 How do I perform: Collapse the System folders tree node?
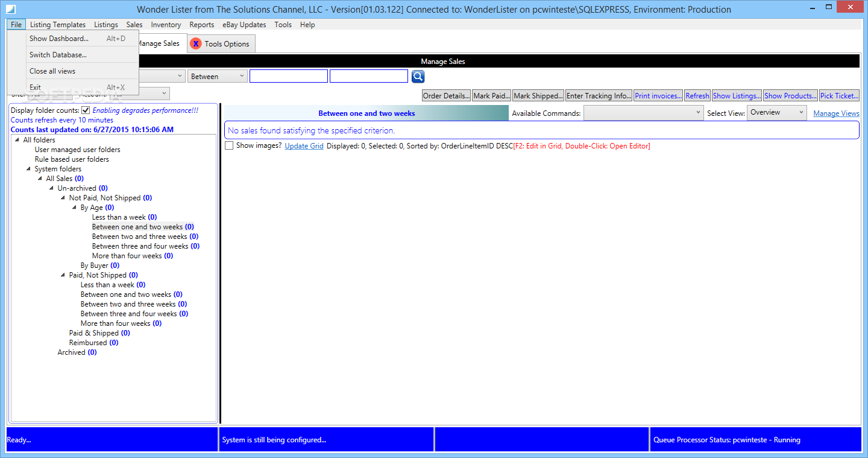coord(28,169)
